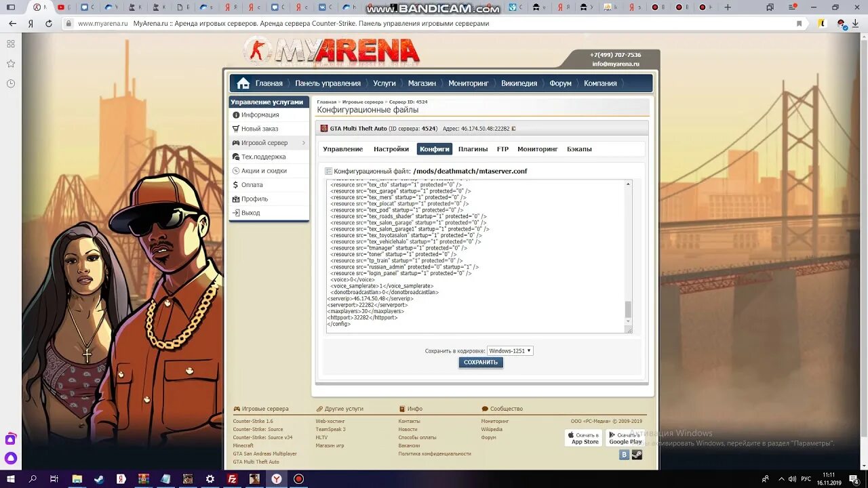
Task: Open the Бэкапы tab
Action: click(x=579, y=149)
